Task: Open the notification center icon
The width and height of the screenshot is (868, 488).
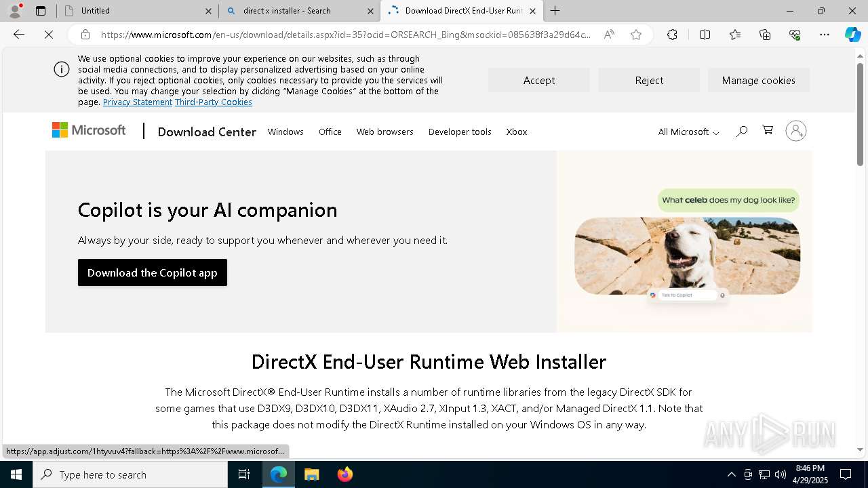Action: [x=846, y=474]
